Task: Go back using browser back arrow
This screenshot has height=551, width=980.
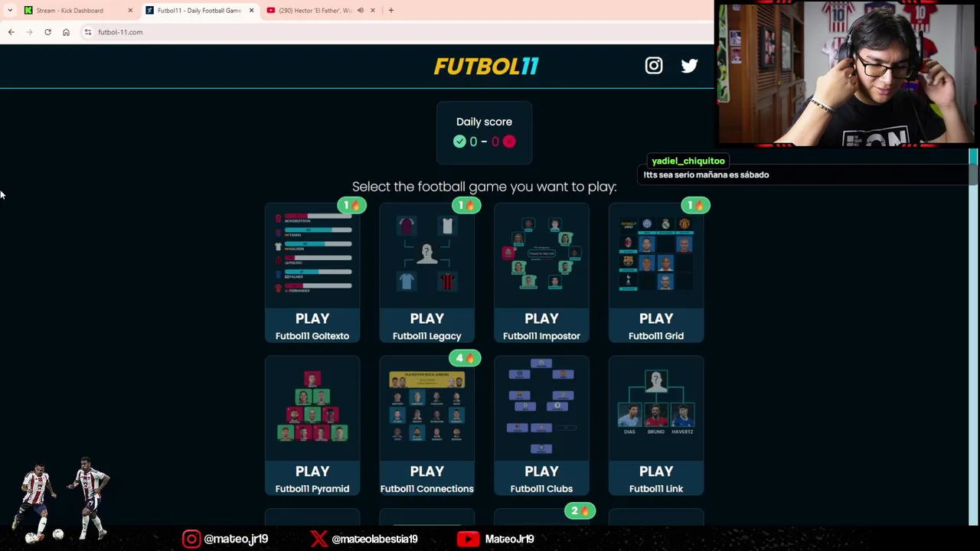Action: [x=11, y=32]
